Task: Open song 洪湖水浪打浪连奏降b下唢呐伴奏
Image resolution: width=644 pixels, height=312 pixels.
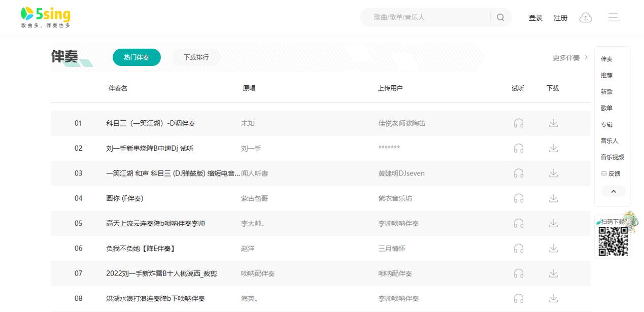Action: click(x=156, y=298)
